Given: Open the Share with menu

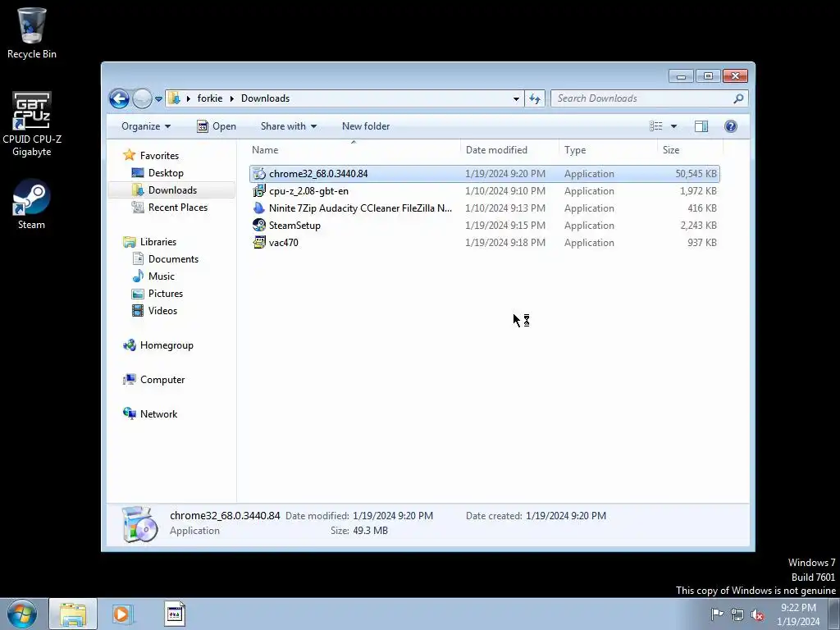Looking at the screenshot, I should click(289, 126).
